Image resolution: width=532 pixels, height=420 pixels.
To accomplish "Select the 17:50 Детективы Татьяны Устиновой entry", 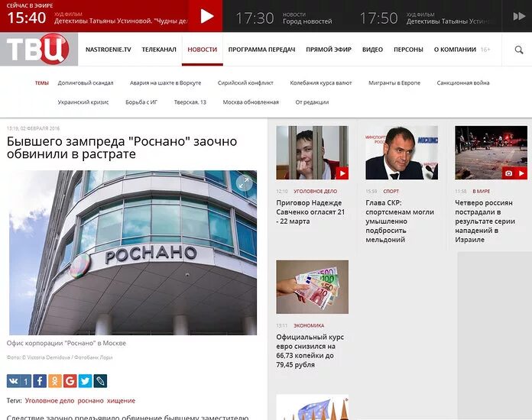I will click(x=427, y=18).
